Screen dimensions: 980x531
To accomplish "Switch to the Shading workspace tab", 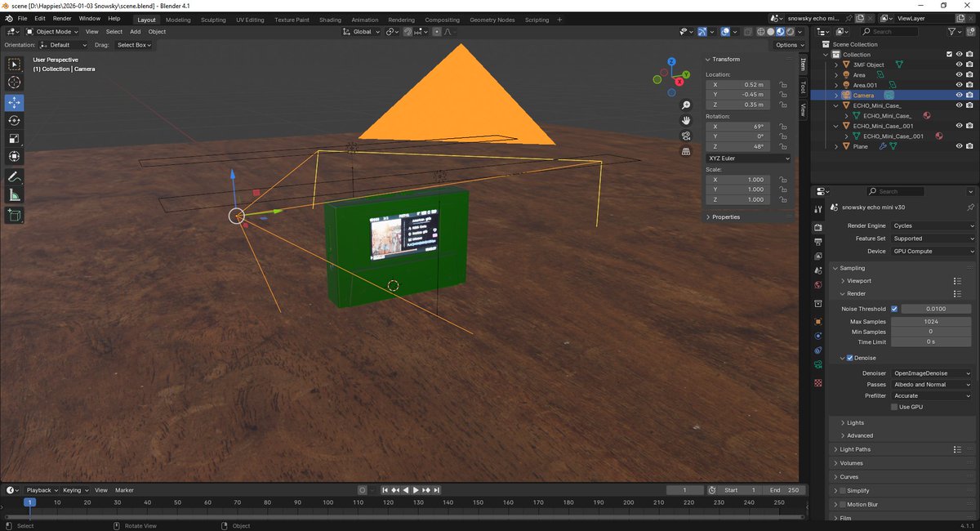I will (330, 20).
